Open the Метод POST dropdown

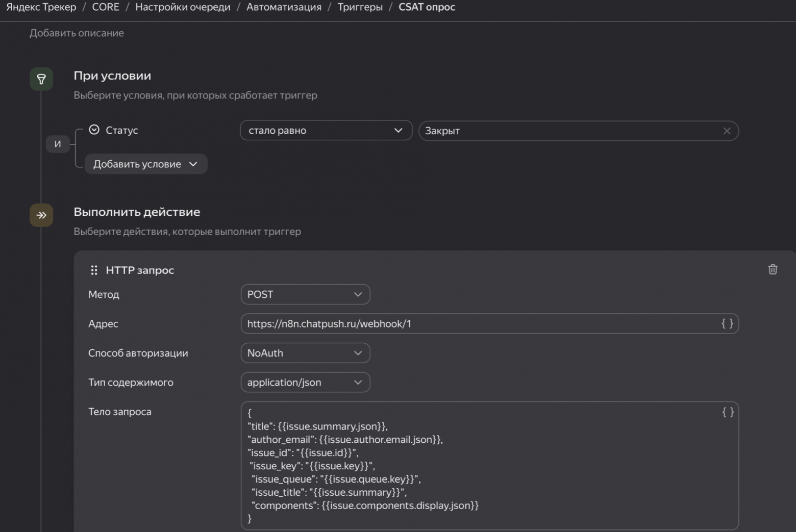[x=305, y=294]
